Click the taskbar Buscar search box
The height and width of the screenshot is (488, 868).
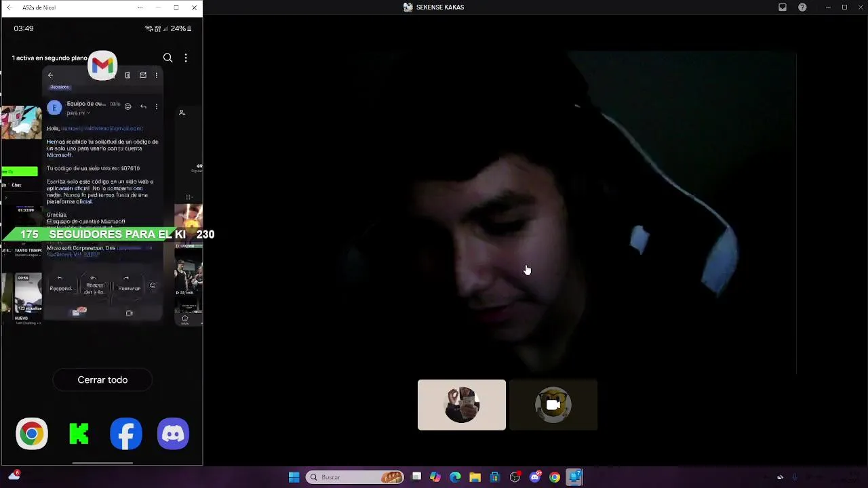click(x=355, y=477)
